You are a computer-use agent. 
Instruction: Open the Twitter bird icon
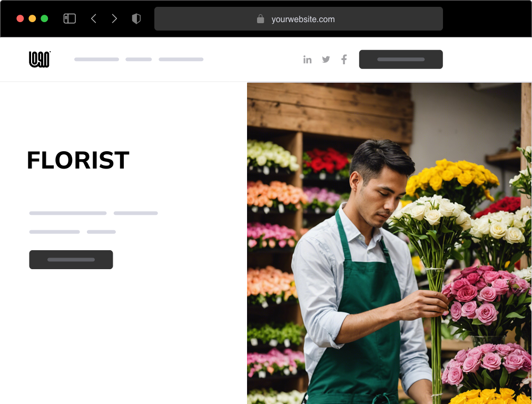click(x=326, y=60)
